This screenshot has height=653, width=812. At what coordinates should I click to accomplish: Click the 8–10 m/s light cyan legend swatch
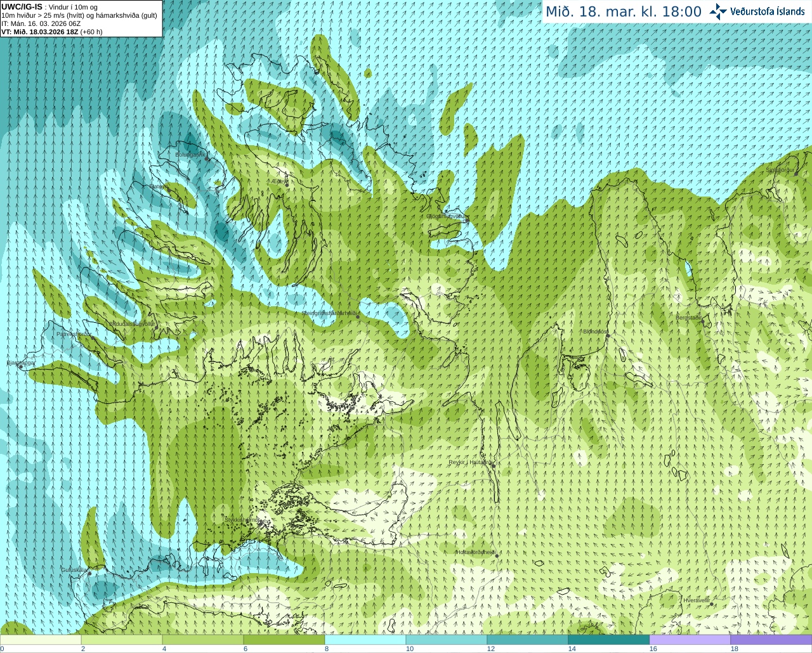coord(365,640)
